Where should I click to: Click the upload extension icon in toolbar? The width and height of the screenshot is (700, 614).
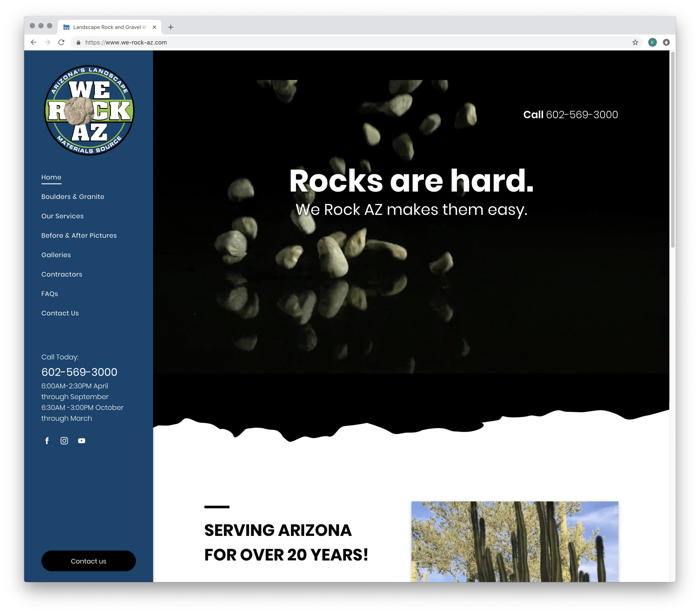pyautogui.click(x=666, y=42)
